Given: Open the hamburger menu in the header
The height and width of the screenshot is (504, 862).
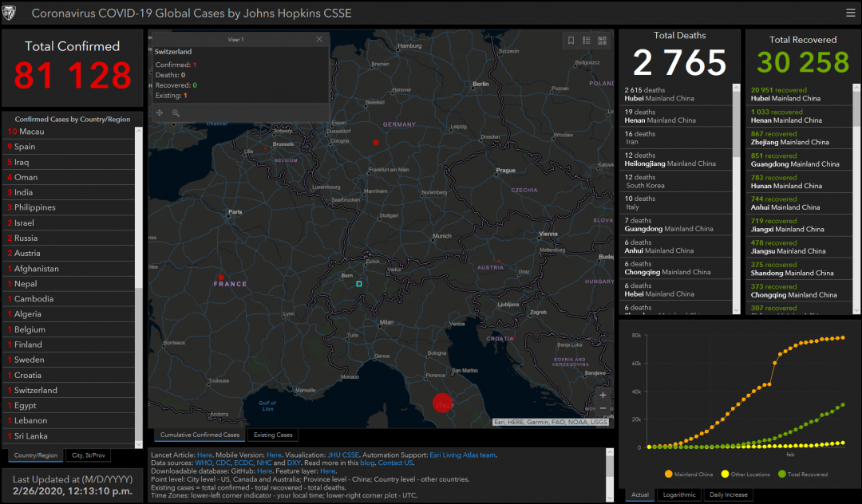Looking at the screenshot, I should pos(850,14).
